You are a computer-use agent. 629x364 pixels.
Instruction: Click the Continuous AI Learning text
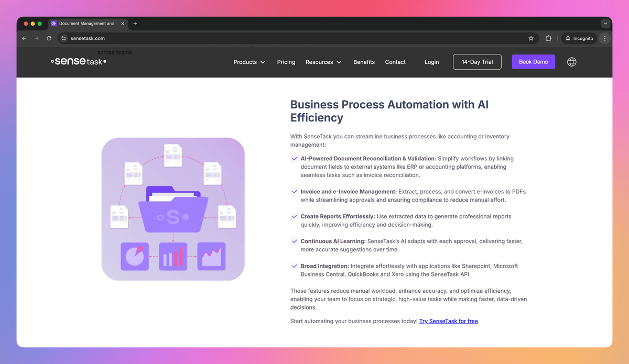tap(333, 241)
